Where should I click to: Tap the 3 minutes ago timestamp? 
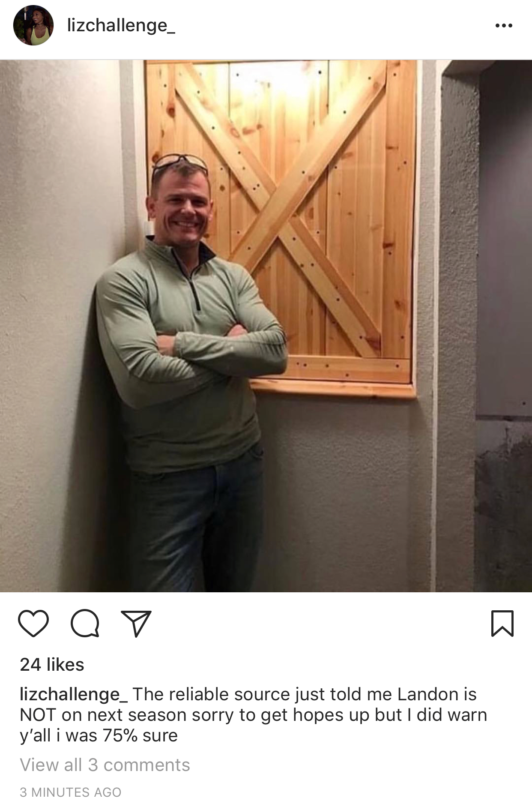click(71, 792)
